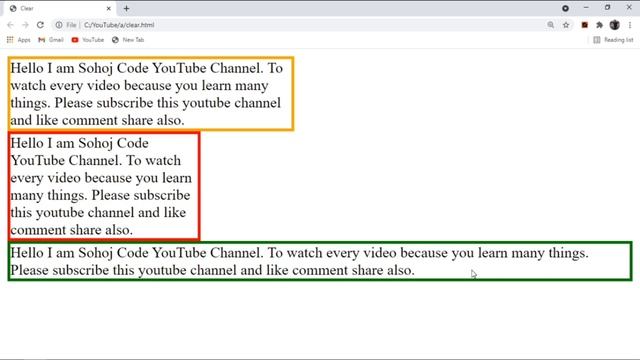The width and height of the screenshot is (640, 360).
Task: Restore down the Chrome window
Action: tap(608, 8)
